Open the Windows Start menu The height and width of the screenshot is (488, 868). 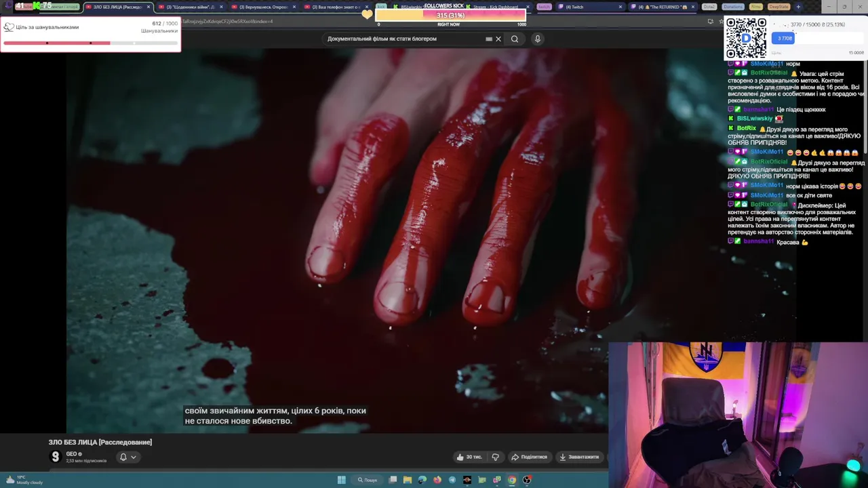(342, 480)
